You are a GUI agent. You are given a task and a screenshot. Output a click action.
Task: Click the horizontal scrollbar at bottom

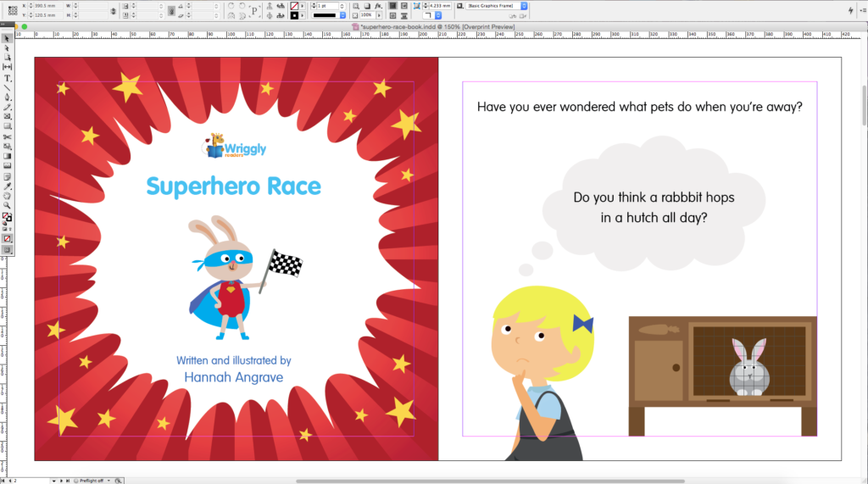(x=490, y=481)
